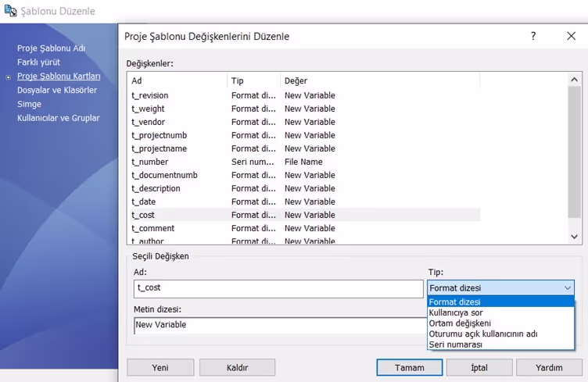Click the Metin dizesi text field

click(x=281, y=325)
